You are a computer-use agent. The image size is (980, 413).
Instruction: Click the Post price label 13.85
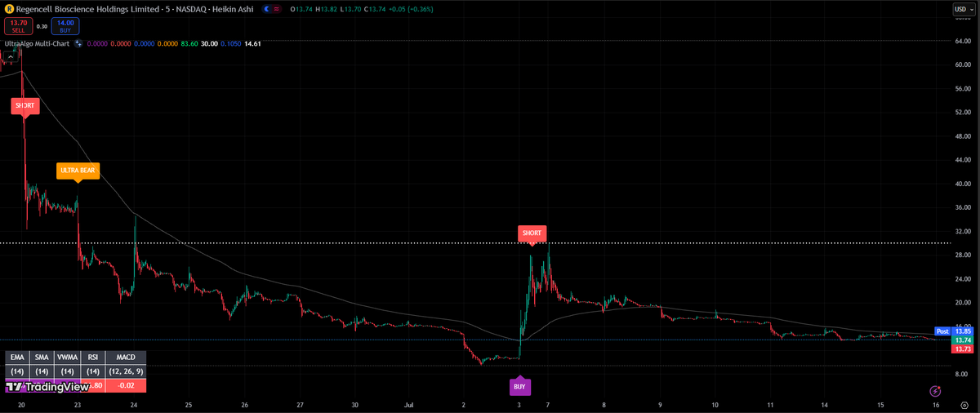point(953,331)
